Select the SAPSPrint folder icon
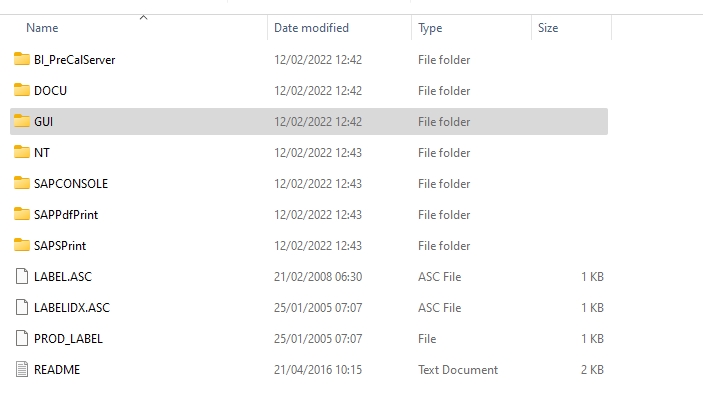Screen dimensions: 703x404 coord(22,245)
